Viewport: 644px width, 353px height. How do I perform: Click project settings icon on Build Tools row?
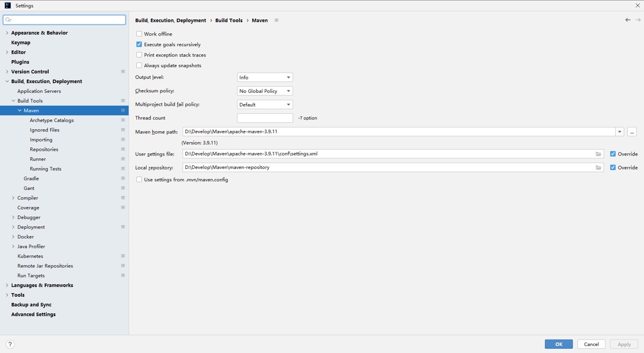123,101
